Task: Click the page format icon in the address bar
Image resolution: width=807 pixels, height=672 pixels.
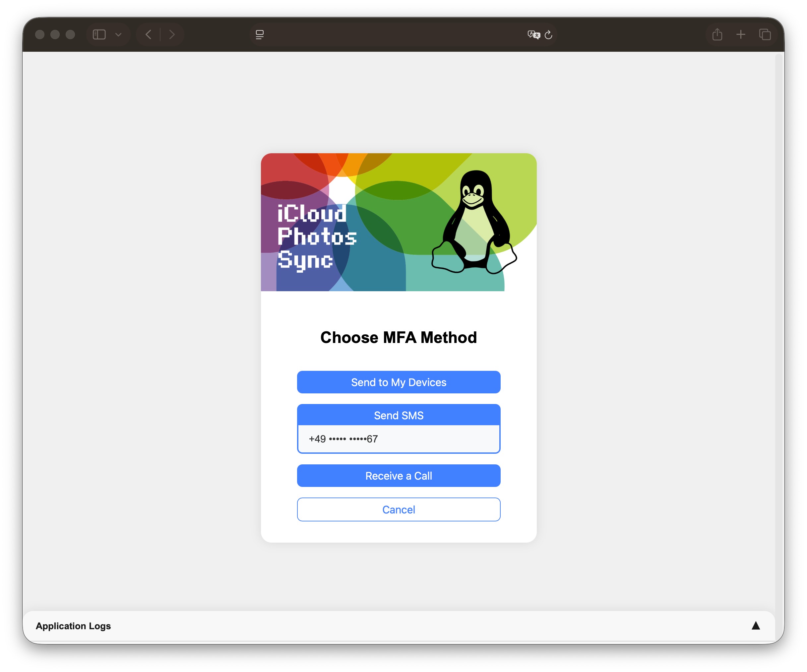Action: click(260, 34)
